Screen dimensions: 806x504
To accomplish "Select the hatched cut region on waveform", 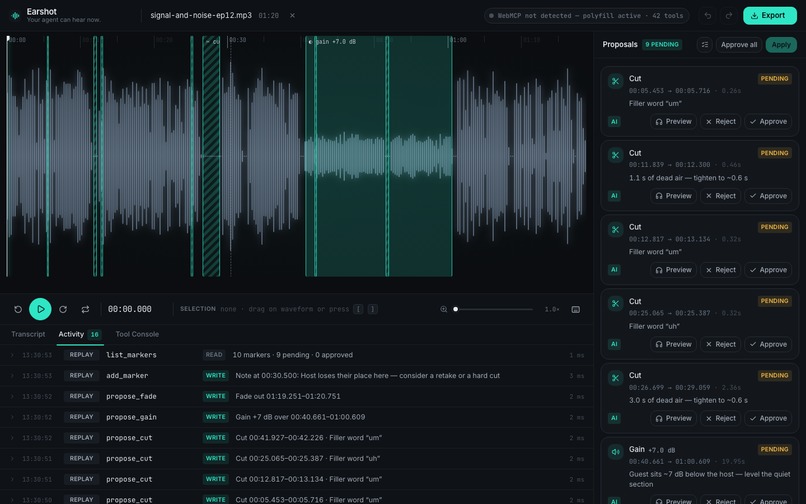I will click(211, 156).
